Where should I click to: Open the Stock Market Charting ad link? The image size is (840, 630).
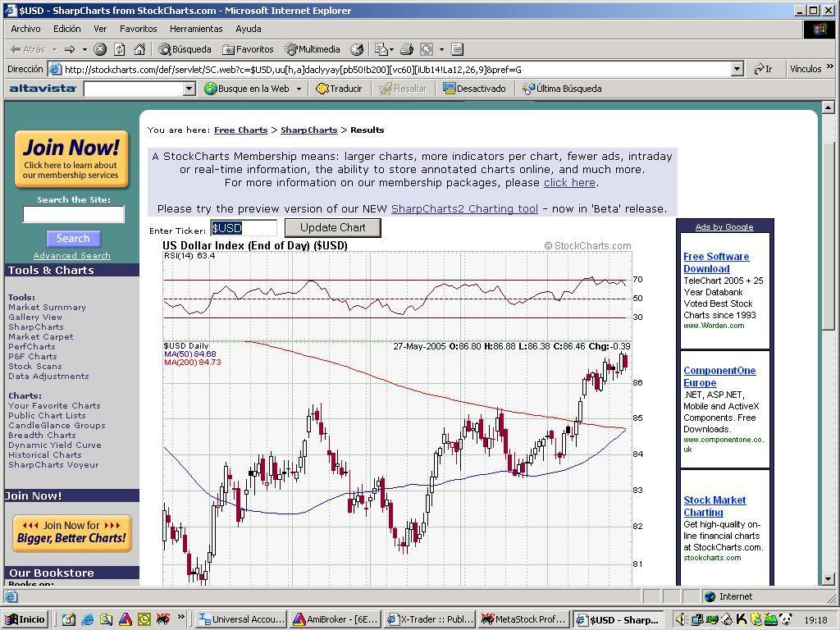(714, 506)
